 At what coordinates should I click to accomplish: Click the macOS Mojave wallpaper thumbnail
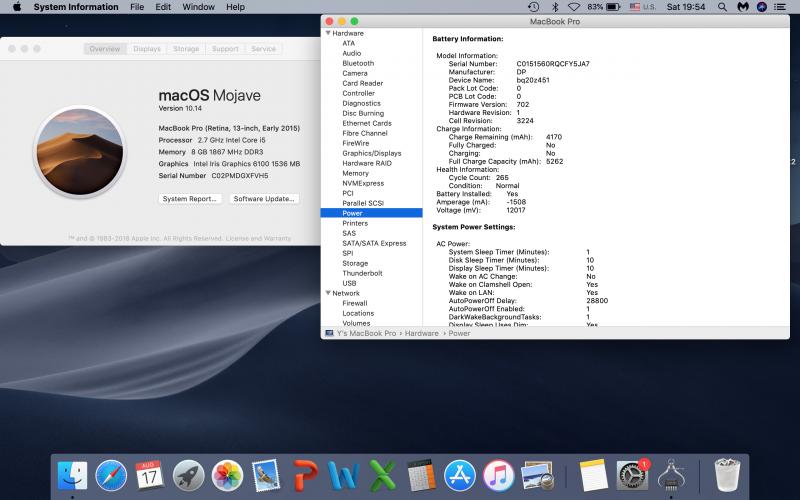(80, 152)
